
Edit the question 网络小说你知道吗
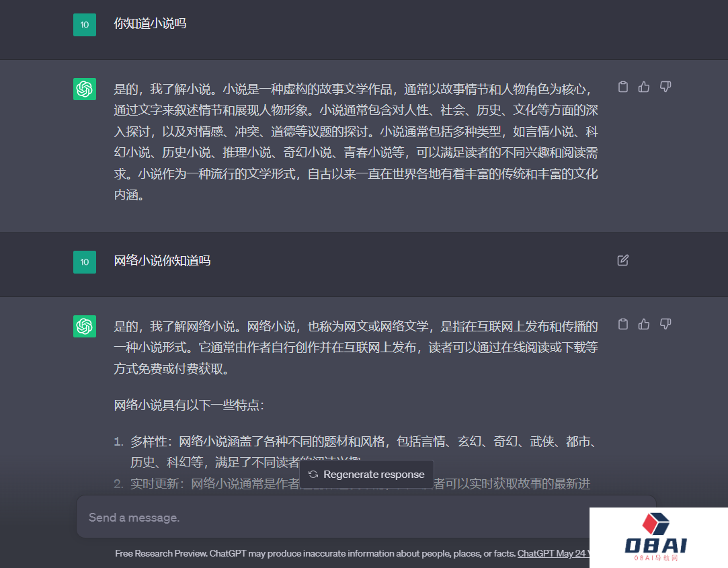click(622, 260)
